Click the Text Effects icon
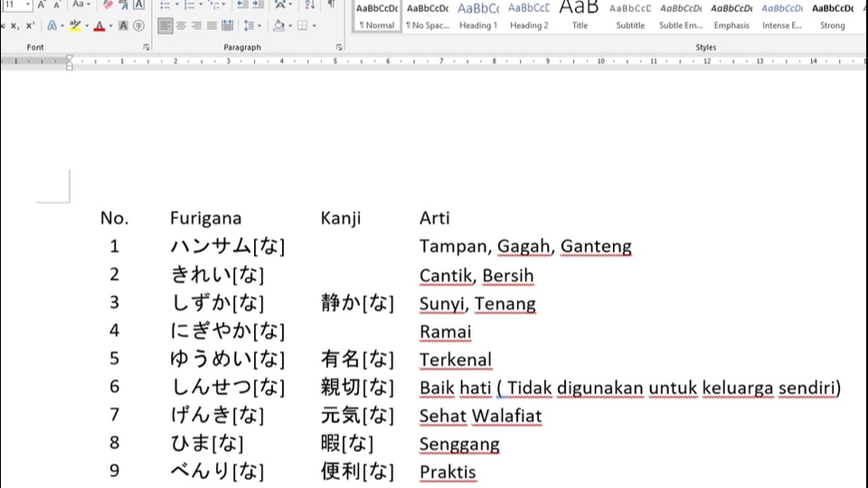 tap(52, 26)
